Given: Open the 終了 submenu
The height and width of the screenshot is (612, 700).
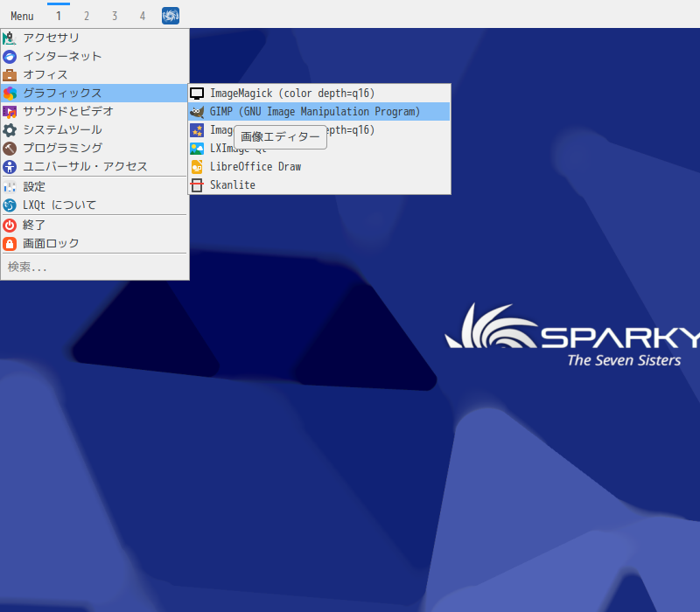Looking at the screenshot, I should click(94, 225).
